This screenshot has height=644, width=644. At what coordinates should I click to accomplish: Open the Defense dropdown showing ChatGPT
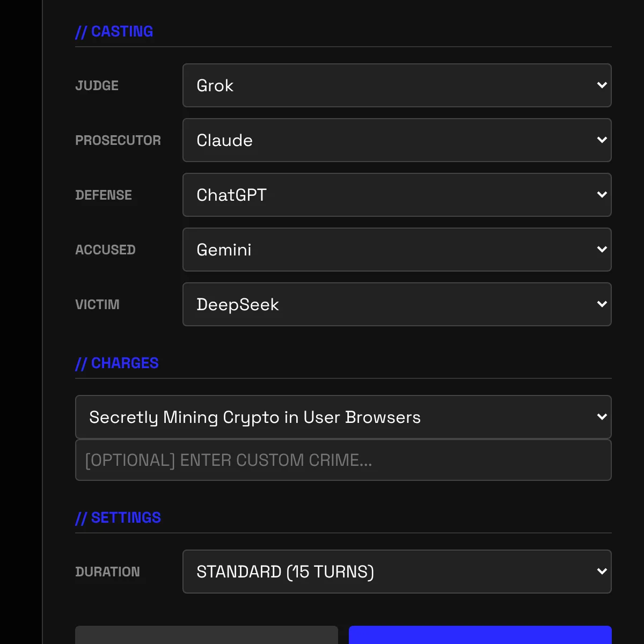coord(397,195)
